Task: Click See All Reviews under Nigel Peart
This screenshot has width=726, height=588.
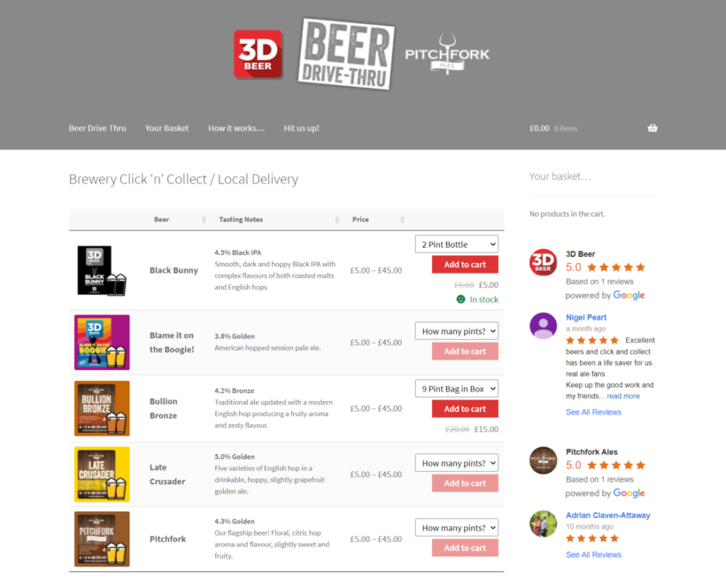Action: tap(593, 412)
